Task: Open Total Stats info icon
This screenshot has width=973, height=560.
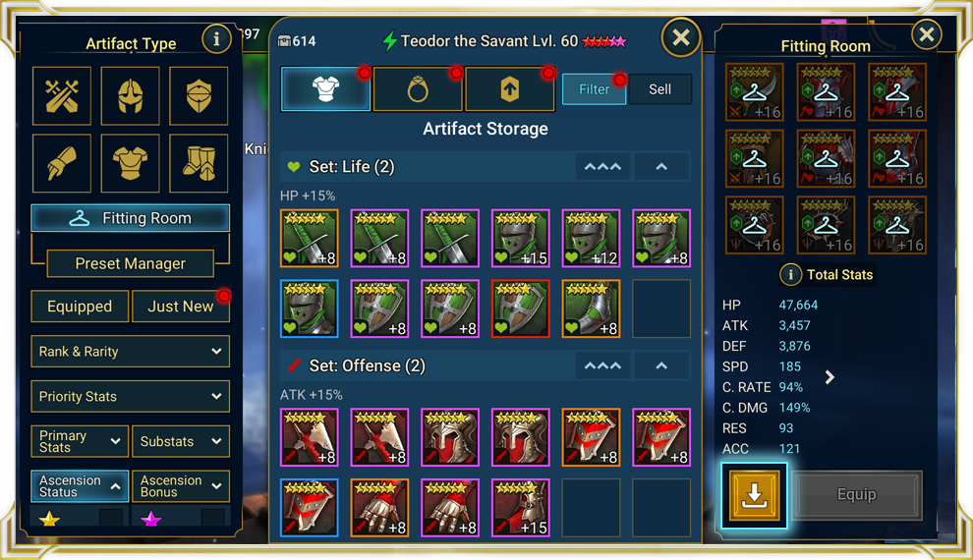Action: (790, 274)
